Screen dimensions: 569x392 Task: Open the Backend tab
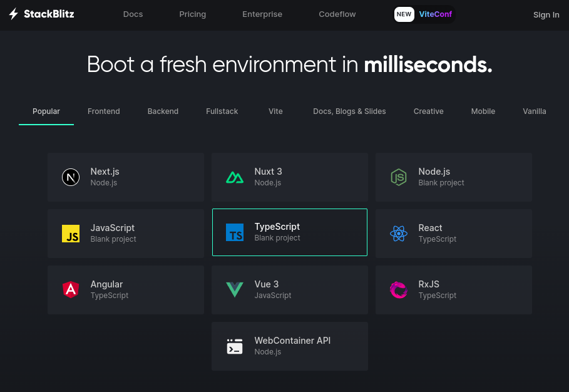click(163, 111)
